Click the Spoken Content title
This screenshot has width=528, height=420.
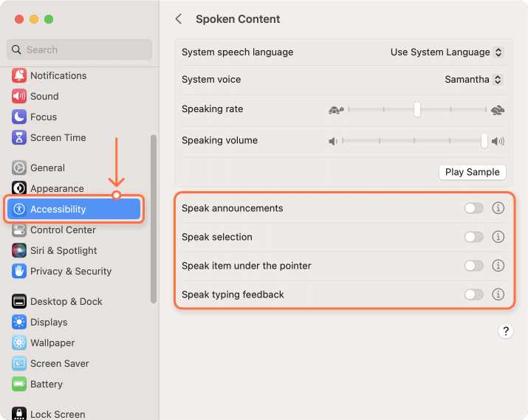[x=238, y=19]
